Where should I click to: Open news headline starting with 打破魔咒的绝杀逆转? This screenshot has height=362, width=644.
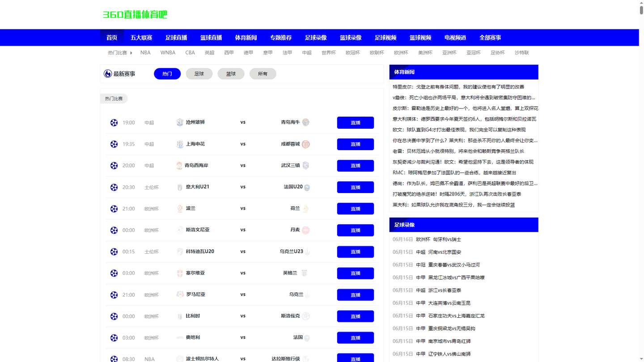[457, 194]
